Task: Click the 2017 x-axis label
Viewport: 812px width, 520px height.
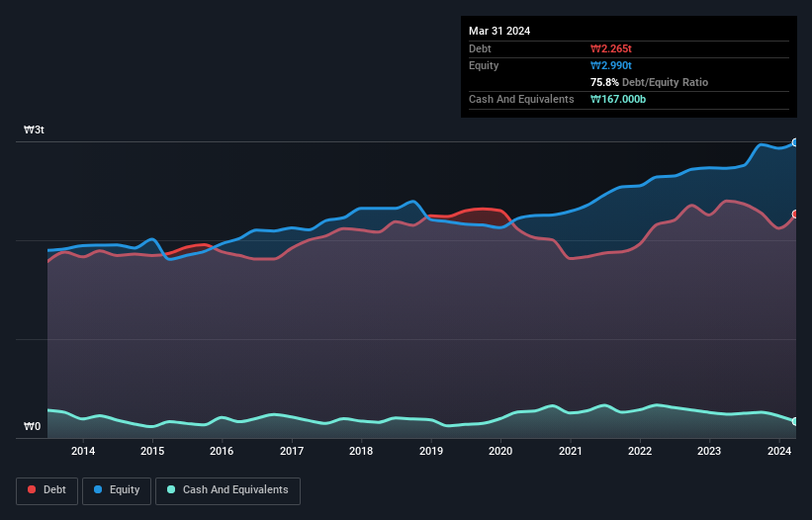Action: coord(292,451)
